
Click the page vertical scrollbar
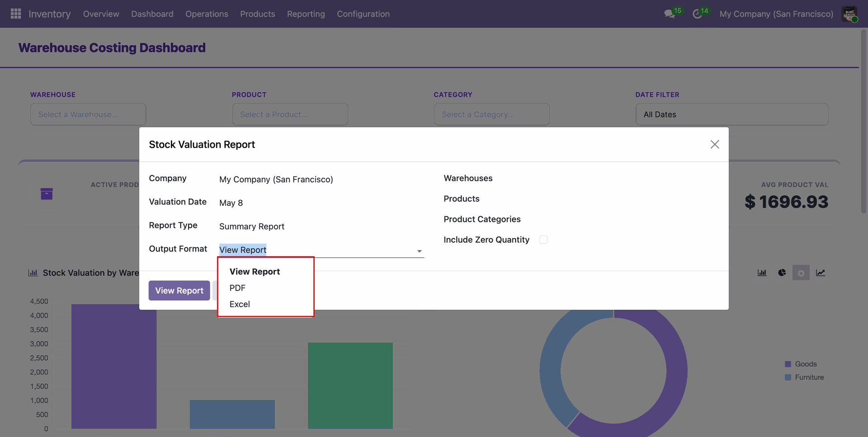[x=864, y=121]
